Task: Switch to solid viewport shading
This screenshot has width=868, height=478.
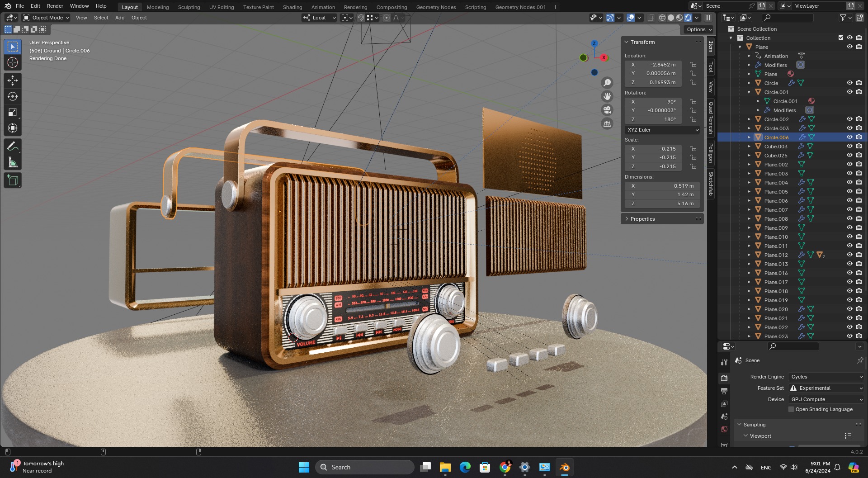Action: point(671,18)
